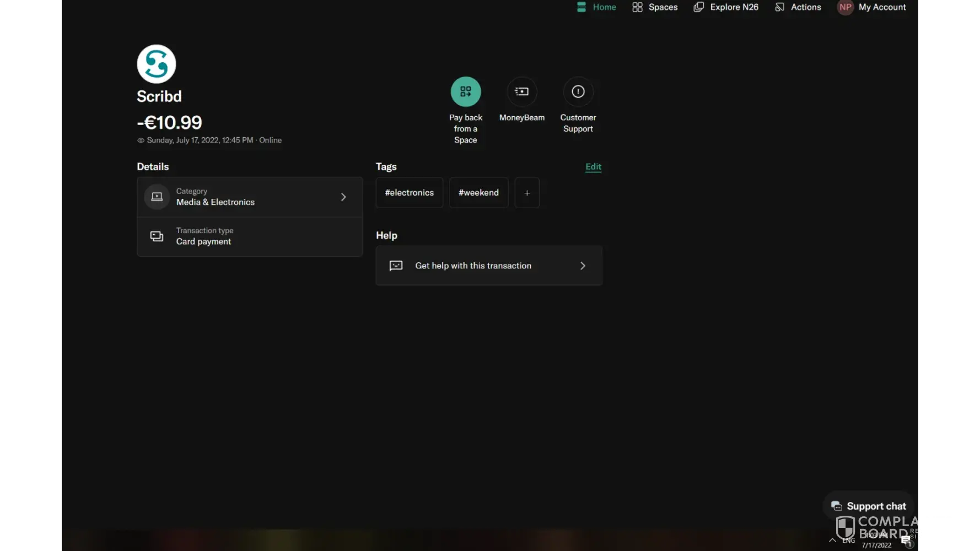
Task: Click the Edit tags link
Action: [x=593, y=166]
